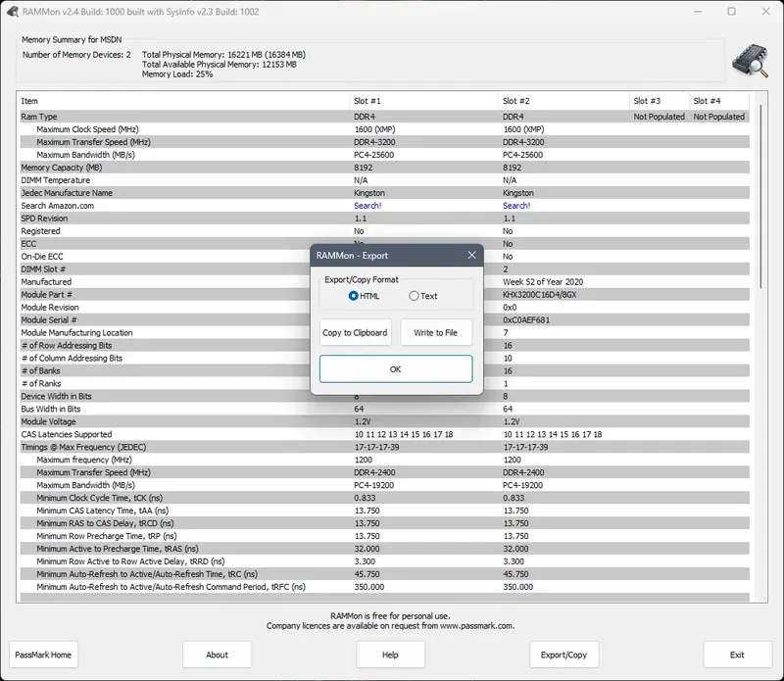Viewport: 784px width, 681px height.
Task: Select the Ram Type row
Action: [384, 117]
